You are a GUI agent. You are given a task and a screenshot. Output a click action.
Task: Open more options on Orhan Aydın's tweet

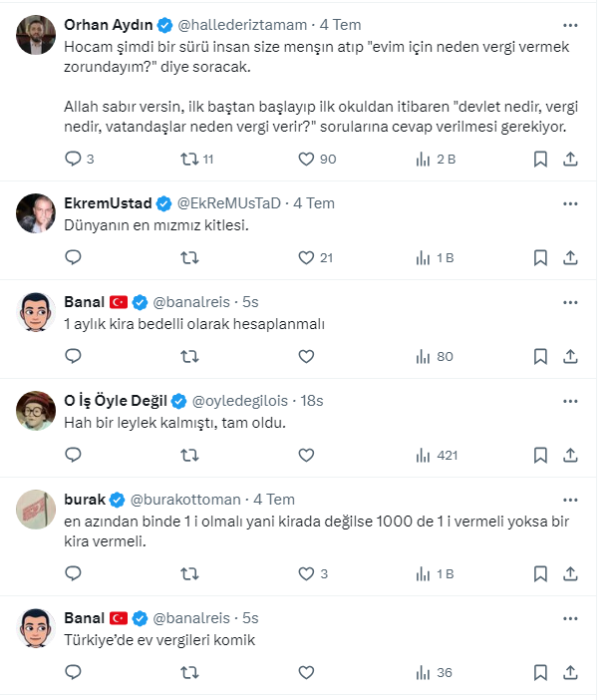(569, 24)
